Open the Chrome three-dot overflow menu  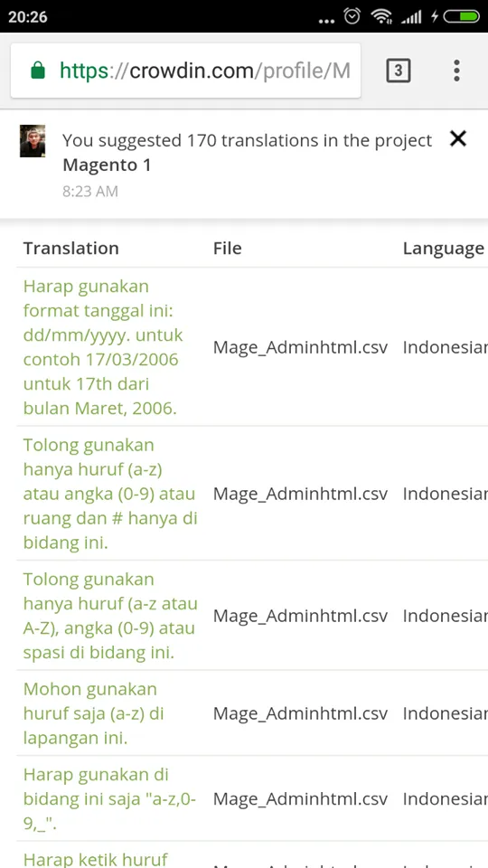coord(455,71)
